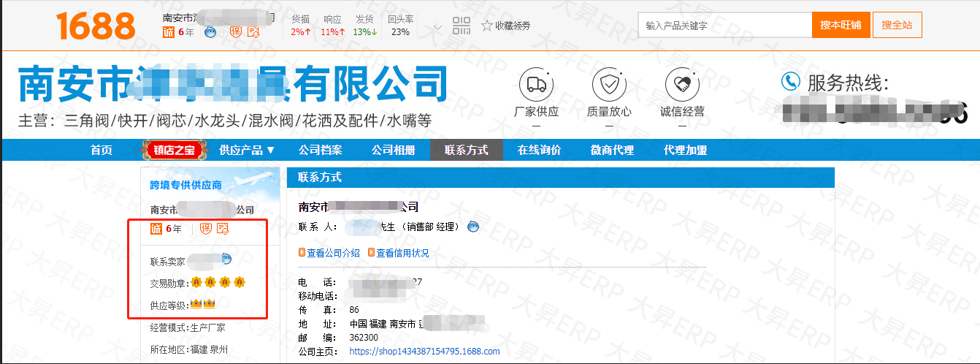Expand the header chevron next to 回头率
The image size is (980, 364).
point(437,29)
